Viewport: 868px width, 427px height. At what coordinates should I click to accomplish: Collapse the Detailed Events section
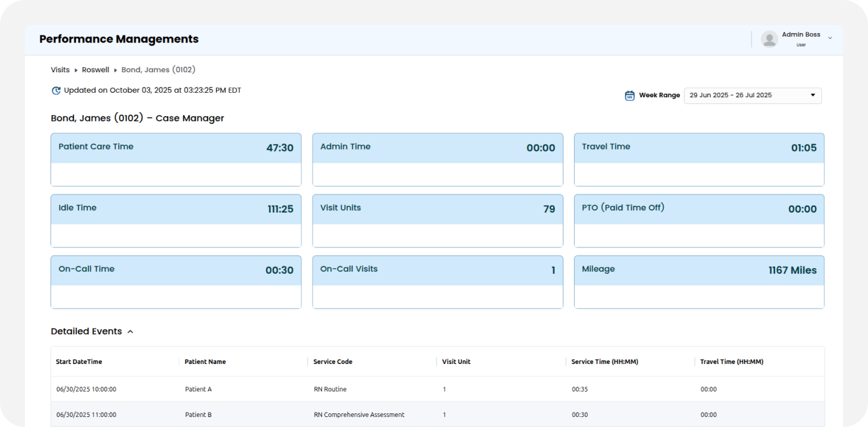click(130, 332)
